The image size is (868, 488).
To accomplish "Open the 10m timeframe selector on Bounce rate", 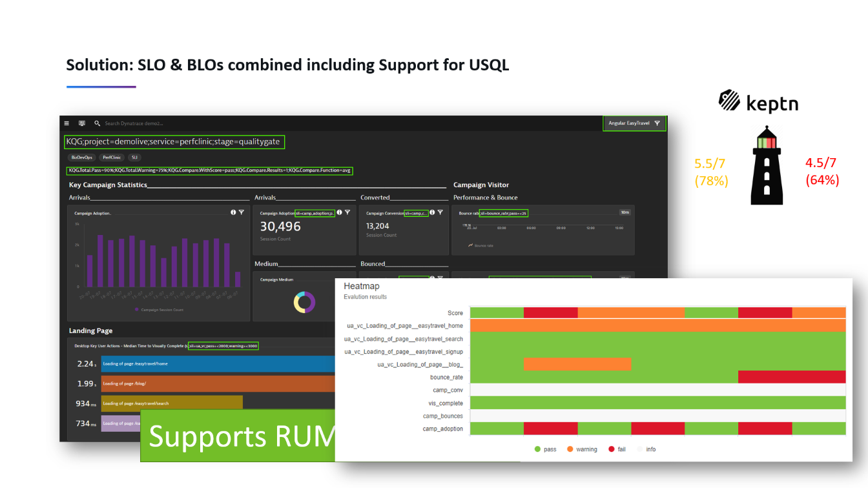I will tap(625, 212).
